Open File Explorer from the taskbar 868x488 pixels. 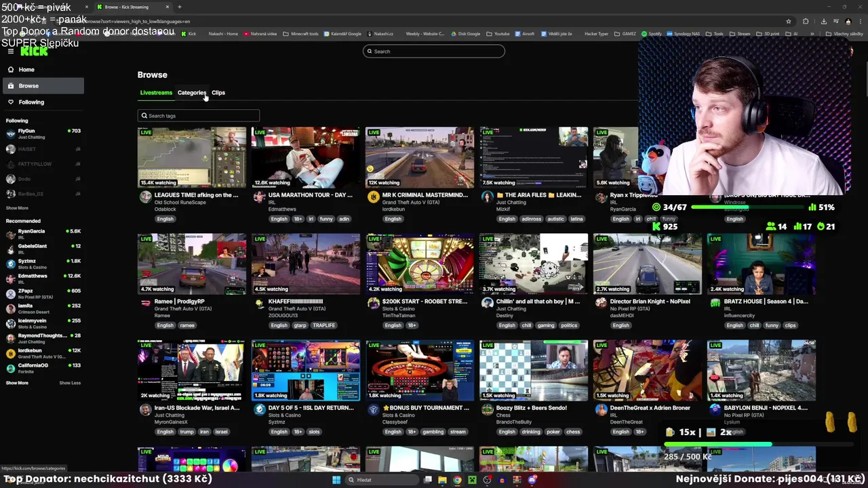(x=442, y=480)
